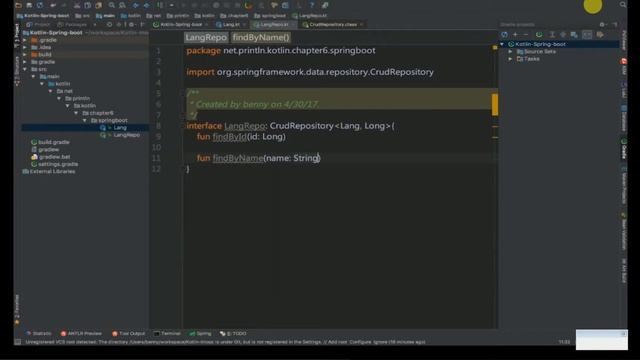Image resolution: width=640 pixels, height=360 pixels.
Task: Open the Terminal tool window
Action: (x=167, y=333)
